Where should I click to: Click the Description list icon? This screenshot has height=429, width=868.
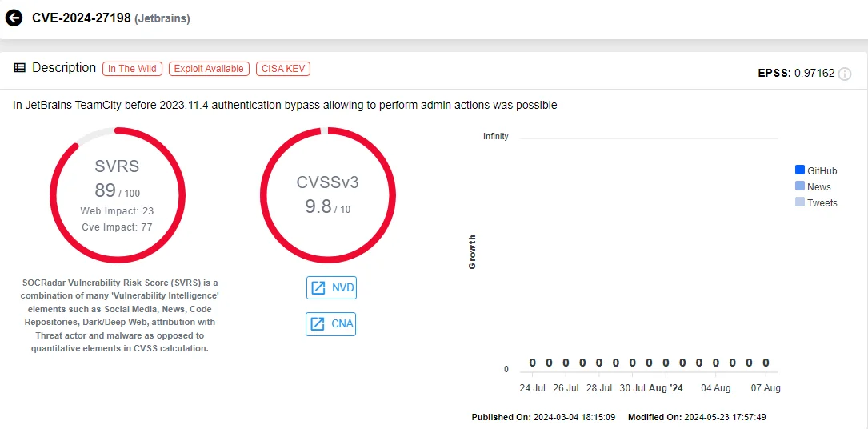(19, 68)
